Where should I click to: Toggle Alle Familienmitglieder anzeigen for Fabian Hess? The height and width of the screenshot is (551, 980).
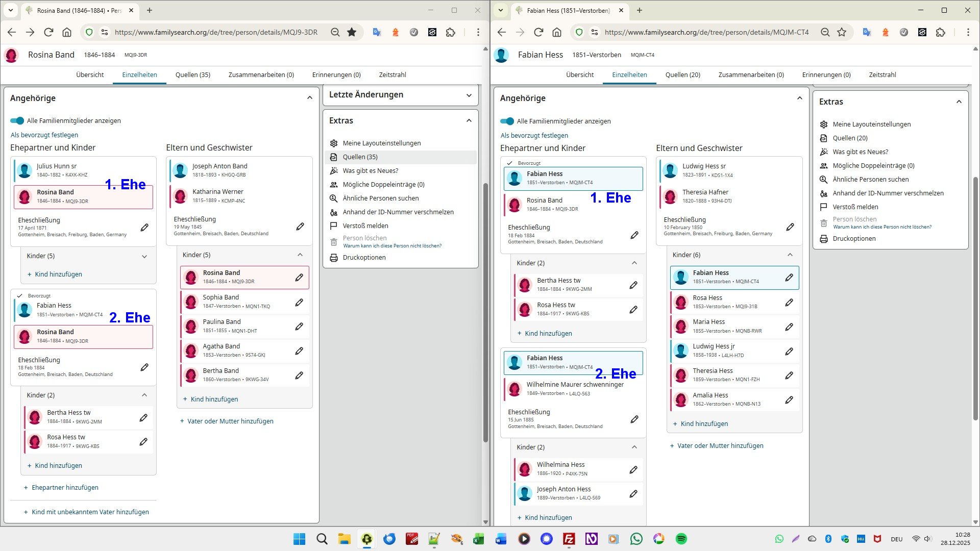(x=507, y=121)
